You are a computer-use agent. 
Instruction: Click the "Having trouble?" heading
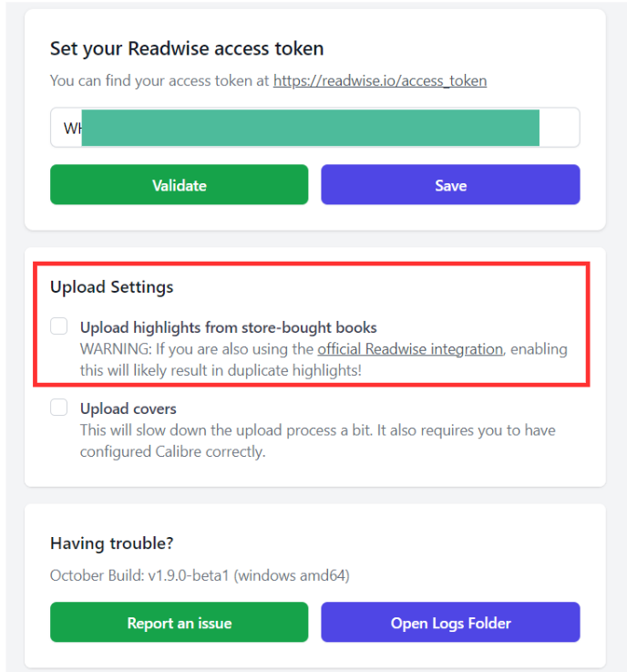[x=111, y=543]
